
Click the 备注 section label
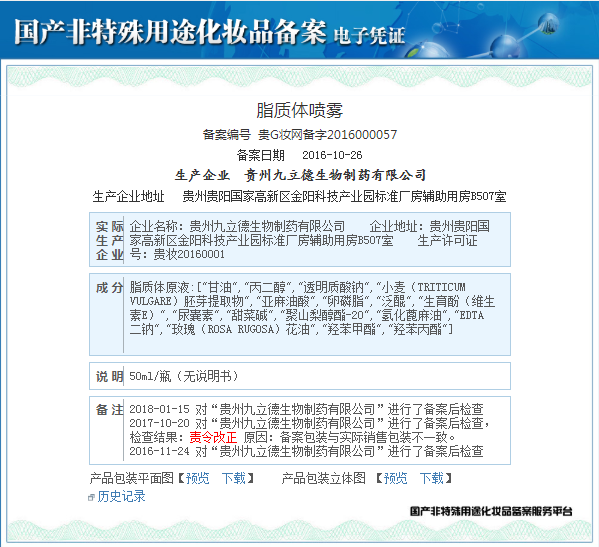109,410
